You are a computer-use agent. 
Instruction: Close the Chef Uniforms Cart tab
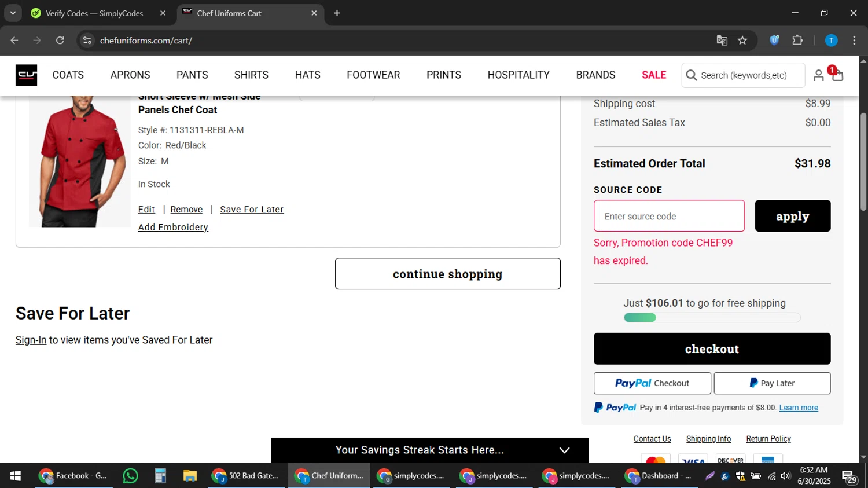point(314,13)
